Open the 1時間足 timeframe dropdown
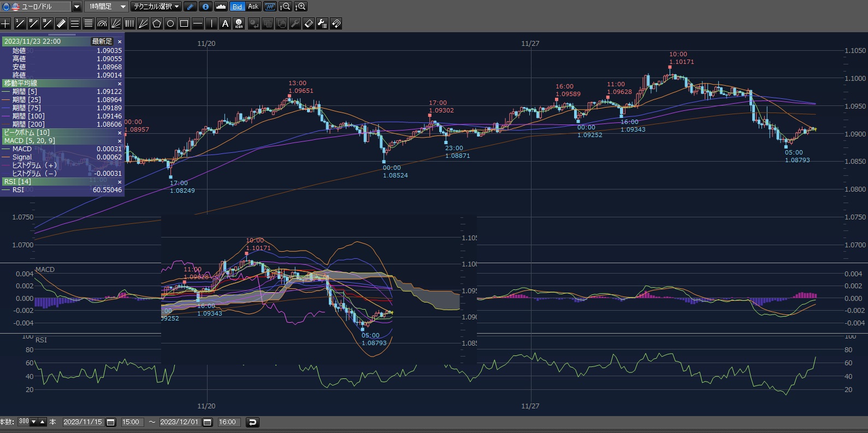 click(122, 7)
